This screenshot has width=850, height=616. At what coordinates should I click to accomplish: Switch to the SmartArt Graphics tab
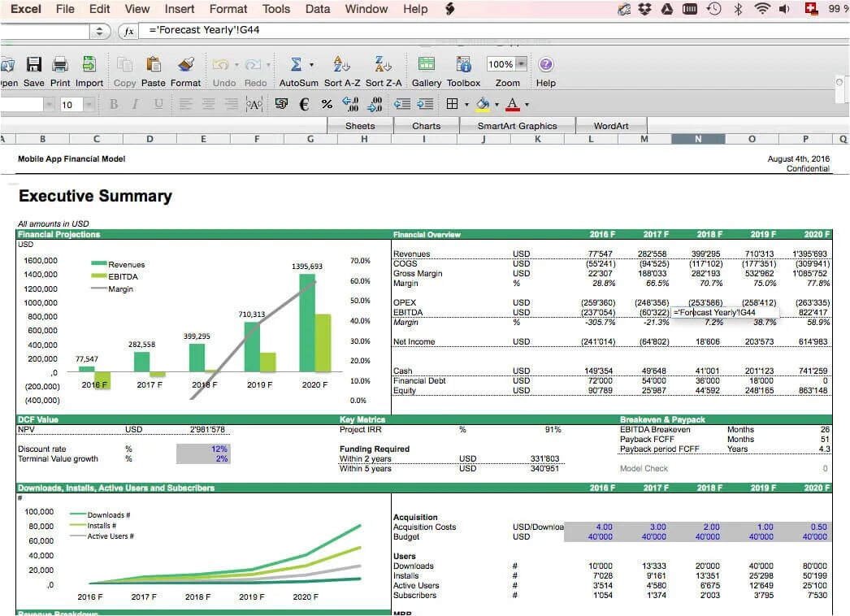[517, 126]
